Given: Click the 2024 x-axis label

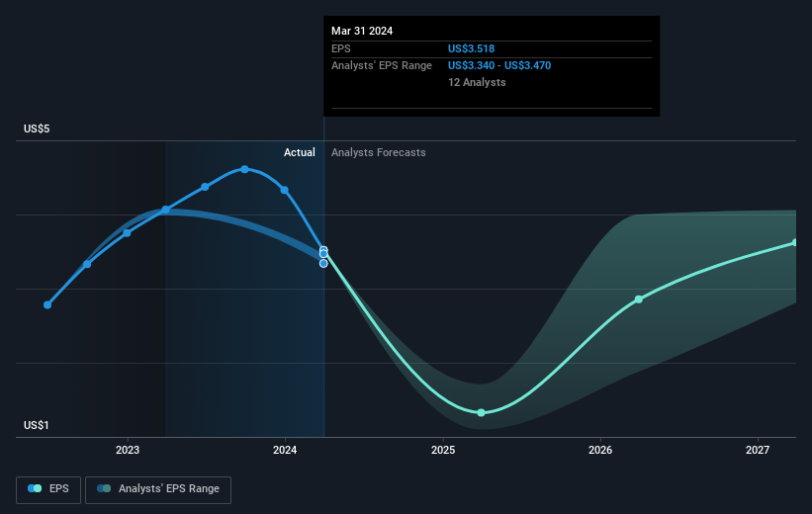Looking at the screenshot, I should pos(285,450).
